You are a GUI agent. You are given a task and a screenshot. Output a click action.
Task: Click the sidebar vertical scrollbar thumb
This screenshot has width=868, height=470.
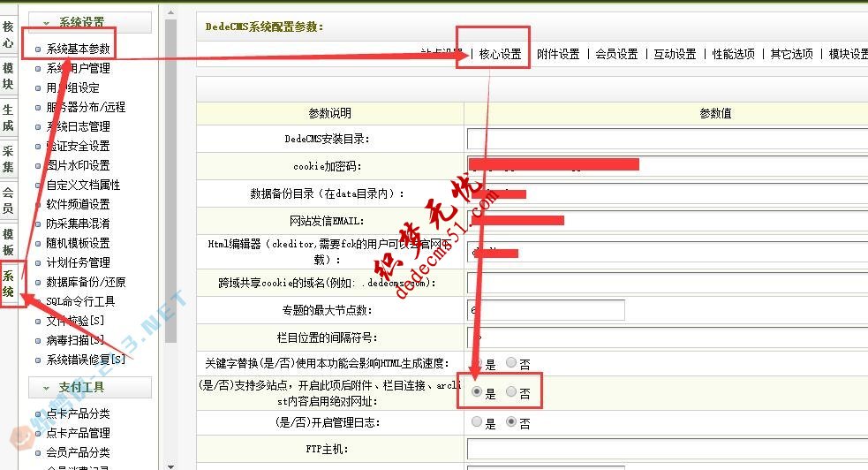(170, 182)
